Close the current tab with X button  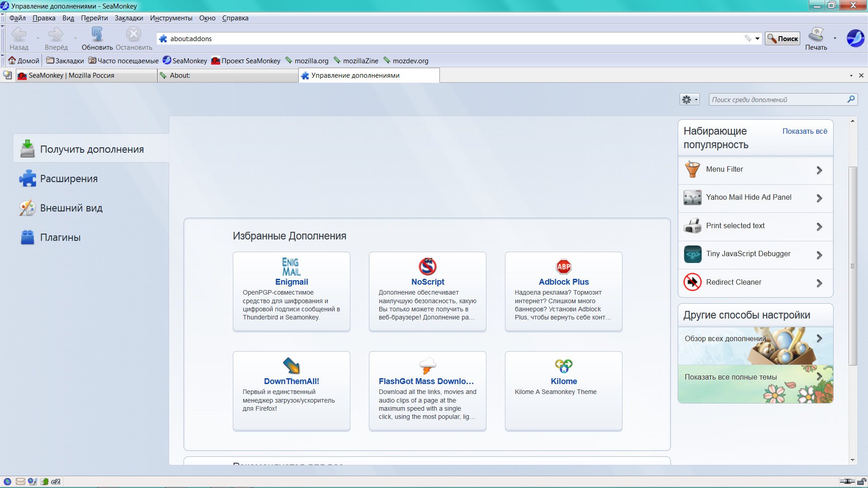coord(861,76)
